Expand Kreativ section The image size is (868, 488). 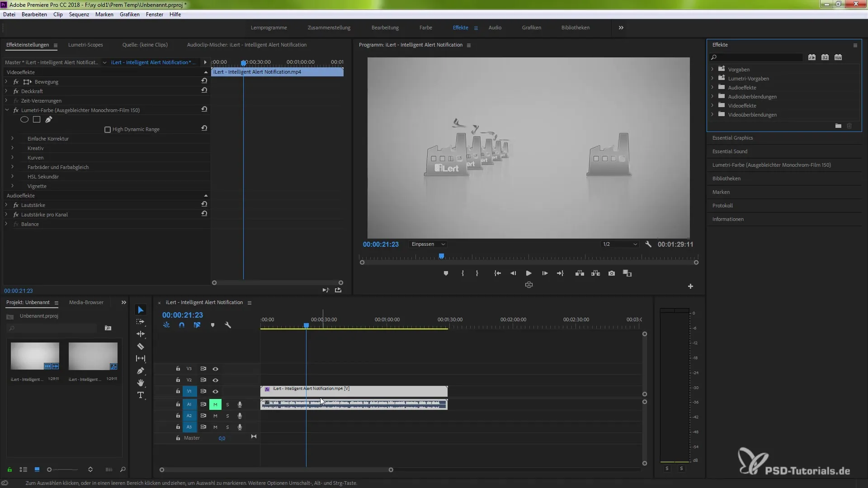click(12, 148)
